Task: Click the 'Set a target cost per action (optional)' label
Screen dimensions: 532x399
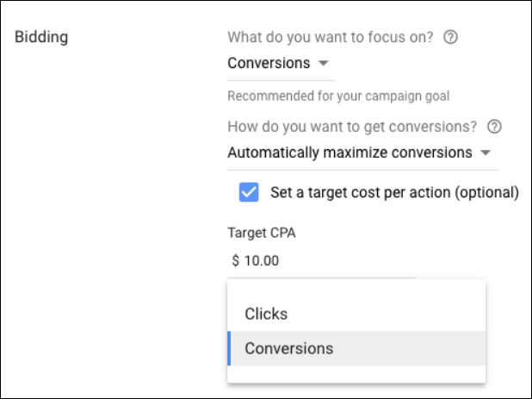Action: point(394,192)
